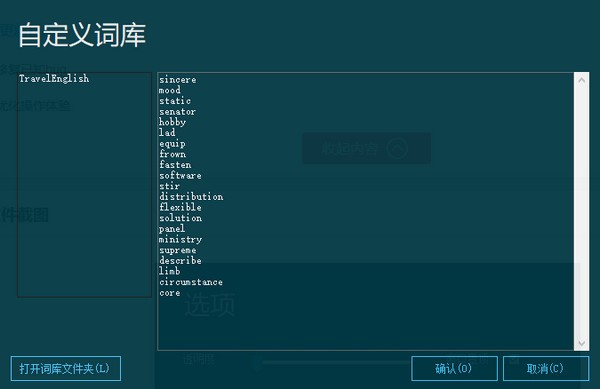Confirm with the 确认(O) button
The height and width of the screenshot is (389, 600).
point(454,368)
